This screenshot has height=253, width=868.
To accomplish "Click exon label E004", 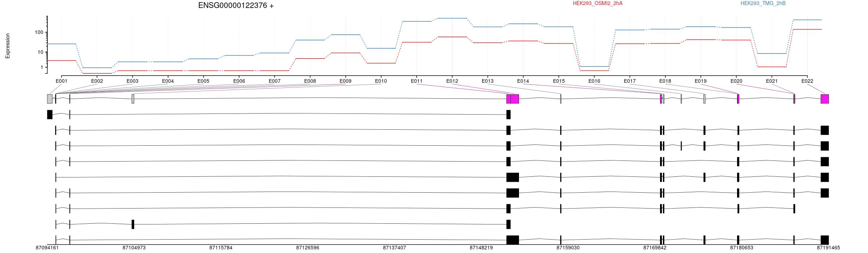I will point(168,81).
